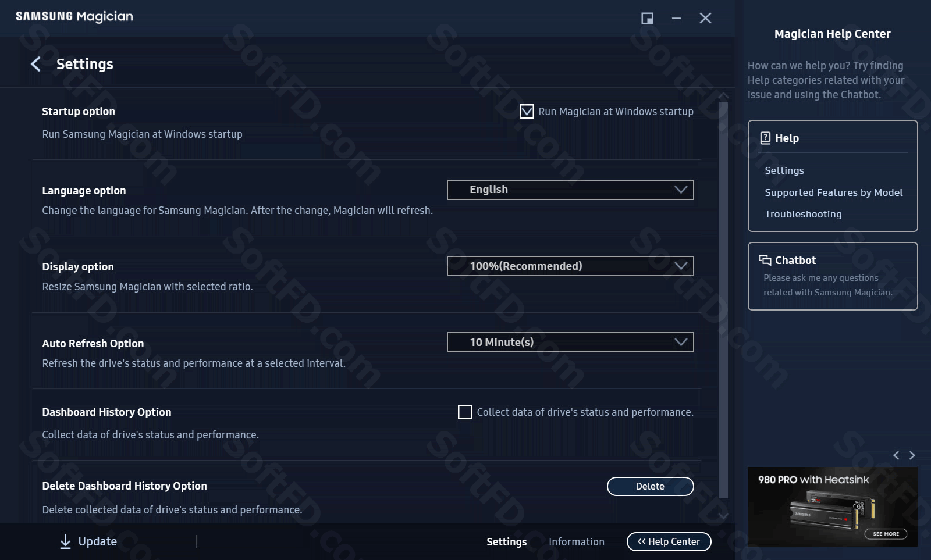Image resolution: width=931 pixels, height=560 pixels.
Task: Show previous ad banner with left chevron
Action: (896, 455)
